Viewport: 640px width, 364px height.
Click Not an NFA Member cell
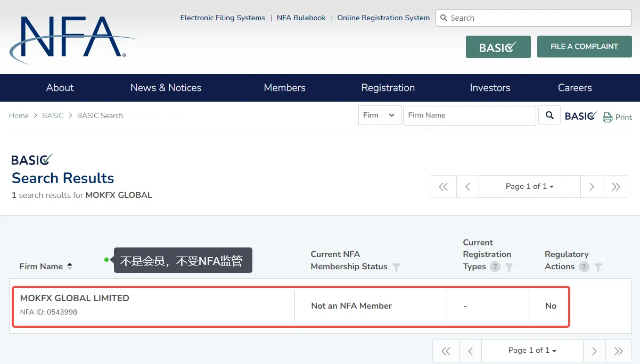point(351,306)
